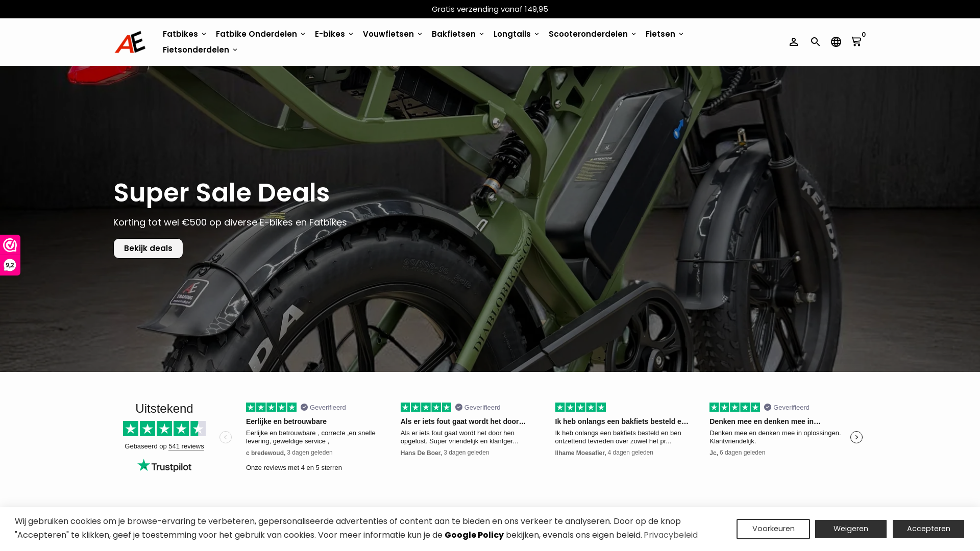Expand the E-bikes dropdown menu
The width and height of the screenshot is (980, 551).
334,34
